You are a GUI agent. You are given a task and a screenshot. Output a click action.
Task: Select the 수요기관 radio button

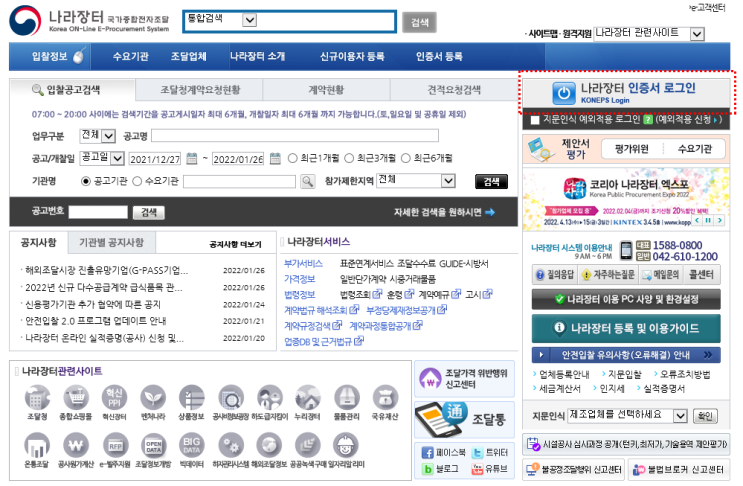click(x=137, y=181)
